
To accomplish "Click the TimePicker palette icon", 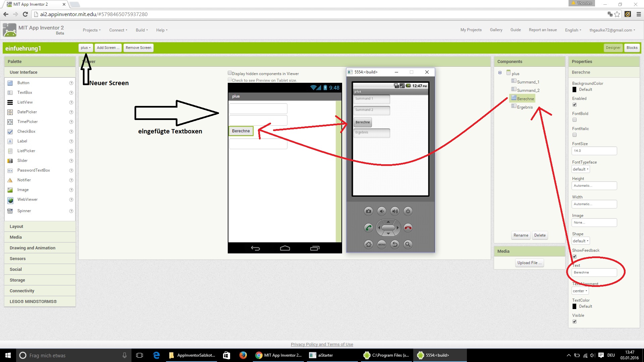I will click(x=10, y=122).
